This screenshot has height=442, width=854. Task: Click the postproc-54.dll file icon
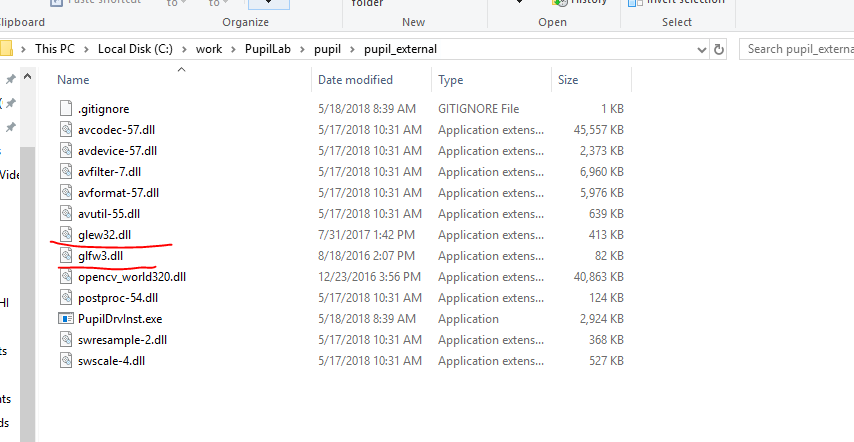coord(66,298)
